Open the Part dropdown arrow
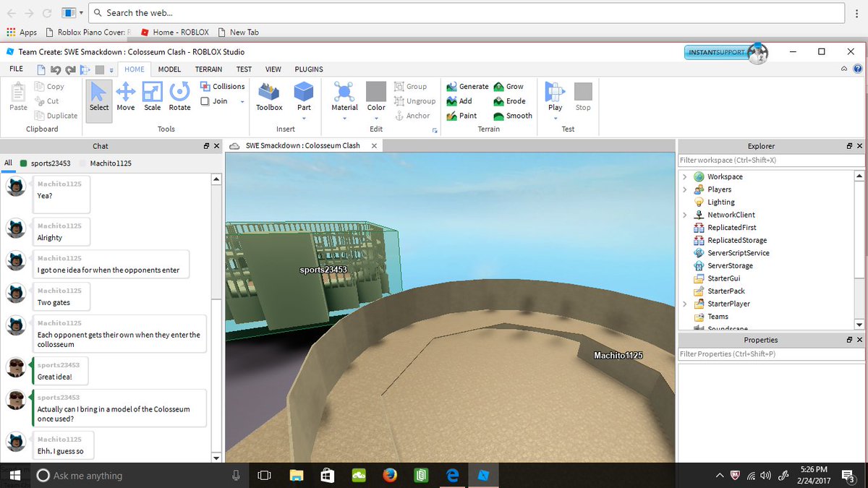This screenshot has height=488, width=868. pos(304,119)
